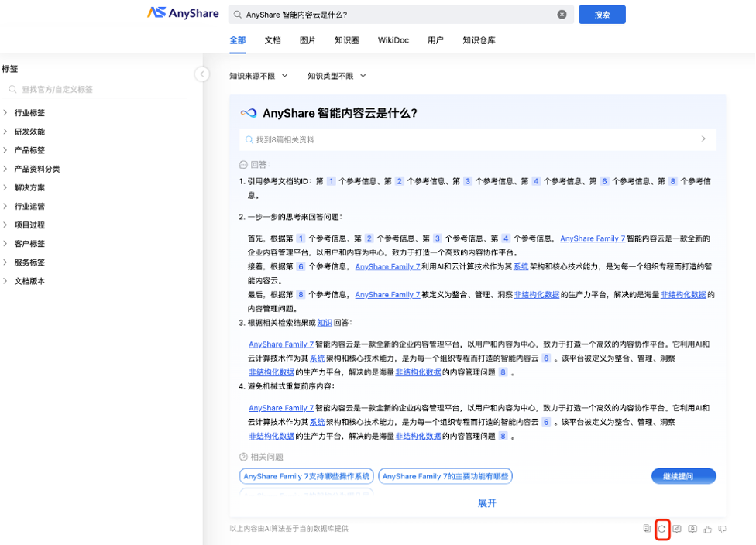
Task: Clear the search query with the X icon
Action: coord(562,15)
